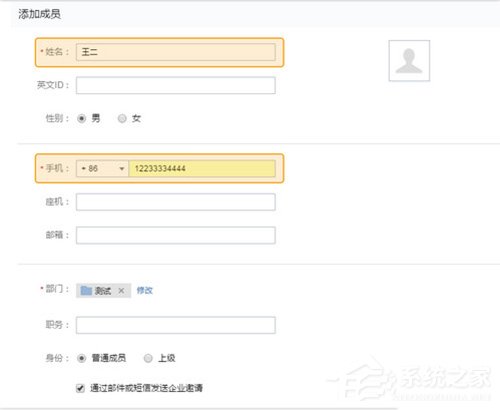Focus the 姓名 field containing 王二
500x410 pixels.
click(176, 52)
